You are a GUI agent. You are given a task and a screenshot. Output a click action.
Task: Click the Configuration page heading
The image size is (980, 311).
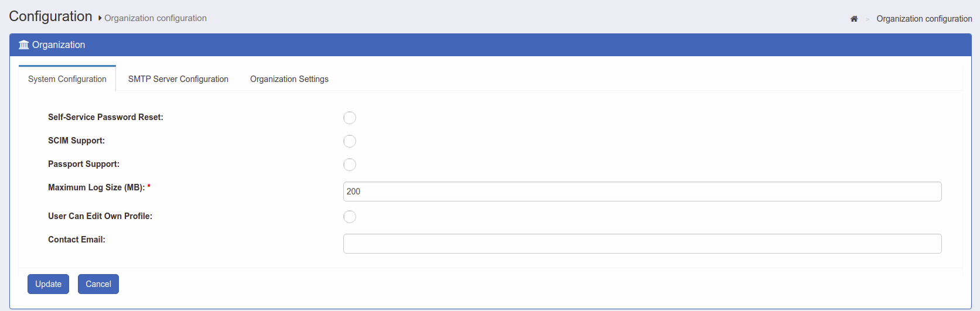(x=51, y=16)
